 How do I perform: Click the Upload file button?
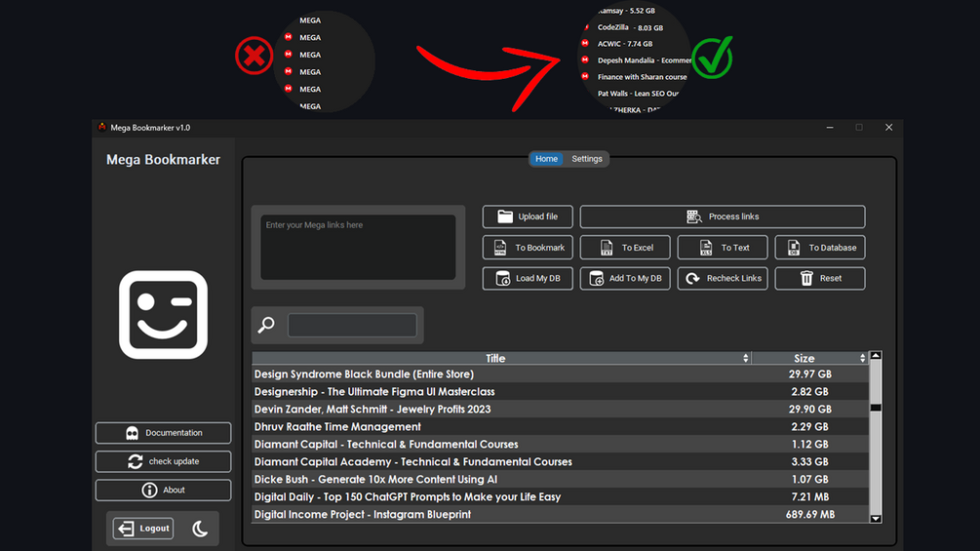click(528, 216)
